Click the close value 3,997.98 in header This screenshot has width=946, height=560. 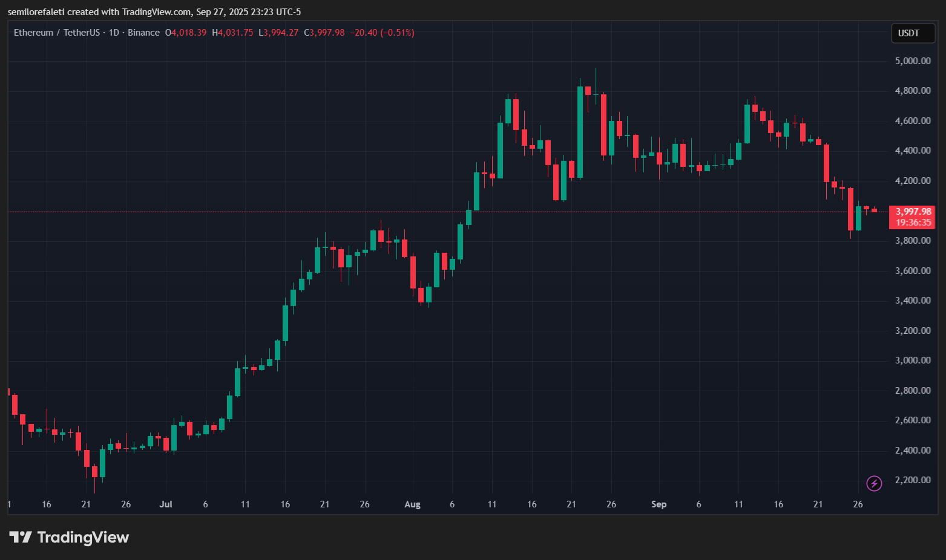pyautogui.click(x=327, y=33)
